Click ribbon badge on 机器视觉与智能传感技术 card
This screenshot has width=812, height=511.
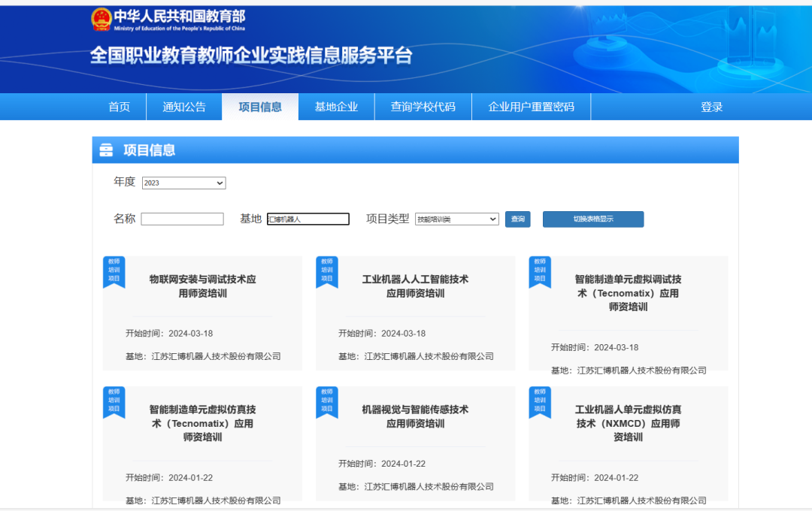point(326,401)
